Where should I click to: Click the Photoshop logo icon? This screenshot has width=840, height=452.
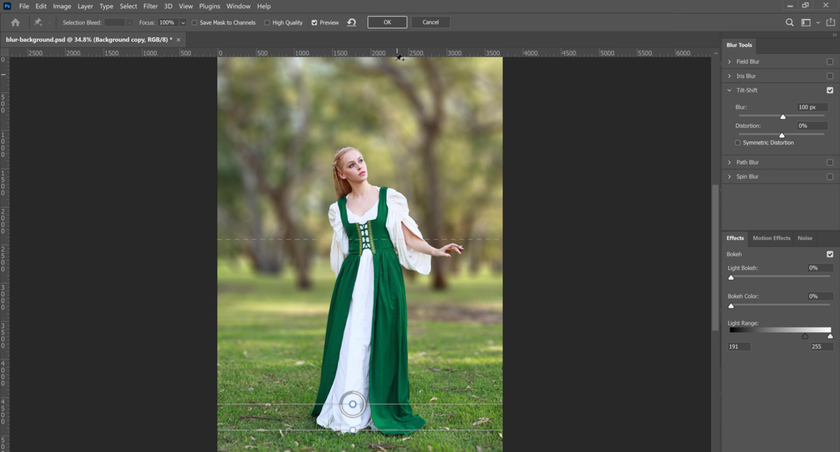[7, 6]
